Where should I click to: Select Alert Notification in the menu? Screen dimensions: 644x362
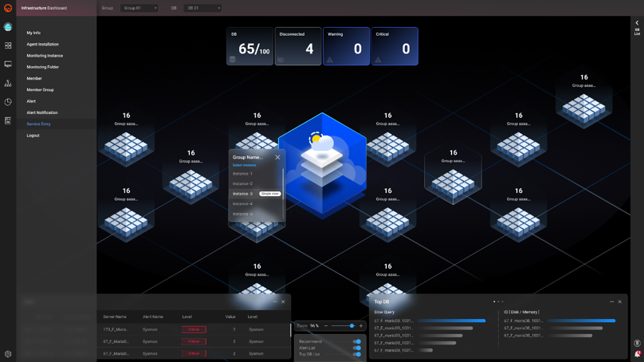point(42,112)
